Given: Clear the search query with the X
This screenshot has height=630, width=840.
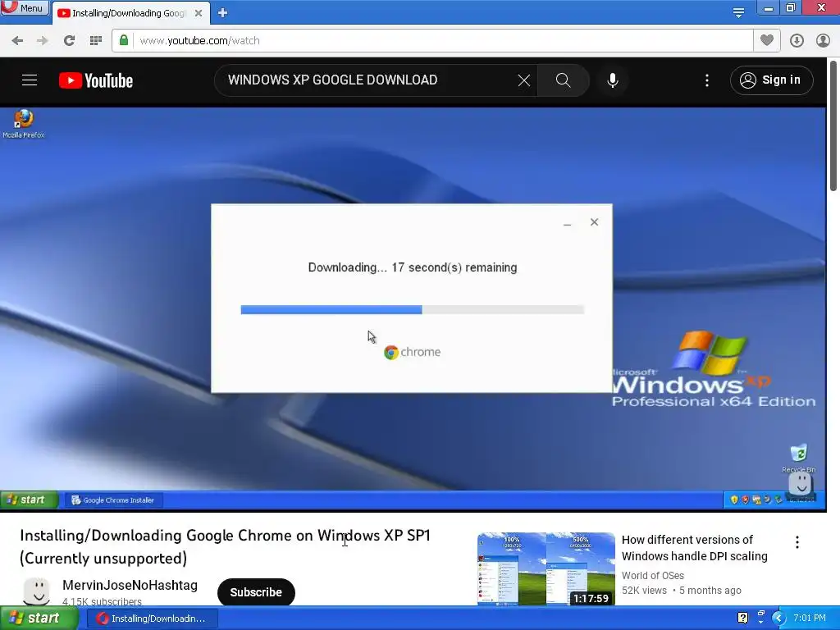Looking at the screenshot, I should pos(524,80).
